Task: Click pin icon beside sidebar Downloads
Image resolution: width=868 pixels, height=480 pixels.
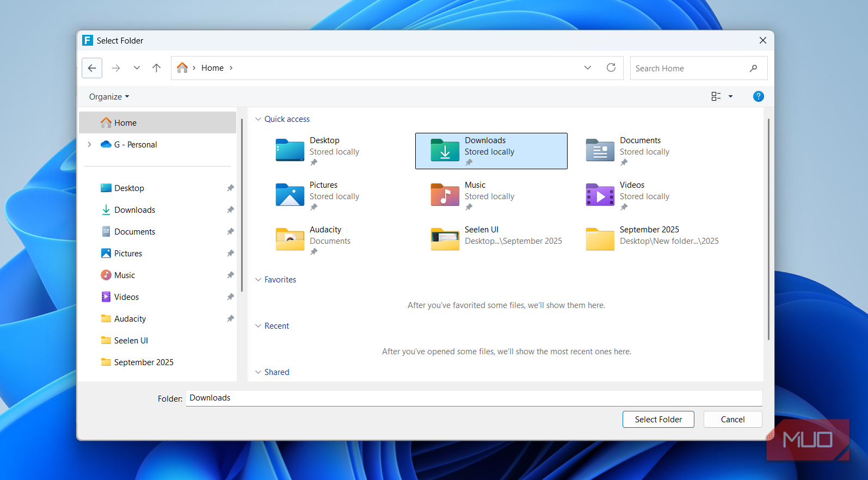Action: pyautogui.click(x=230, y=210)
